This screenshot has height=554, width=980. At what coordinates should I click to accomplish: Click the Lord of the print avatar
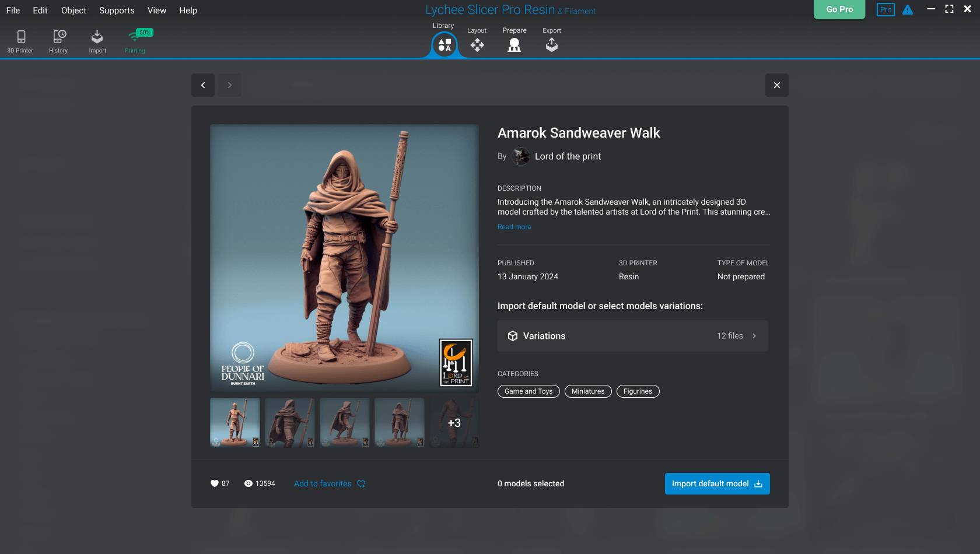(x=520, y=156)
